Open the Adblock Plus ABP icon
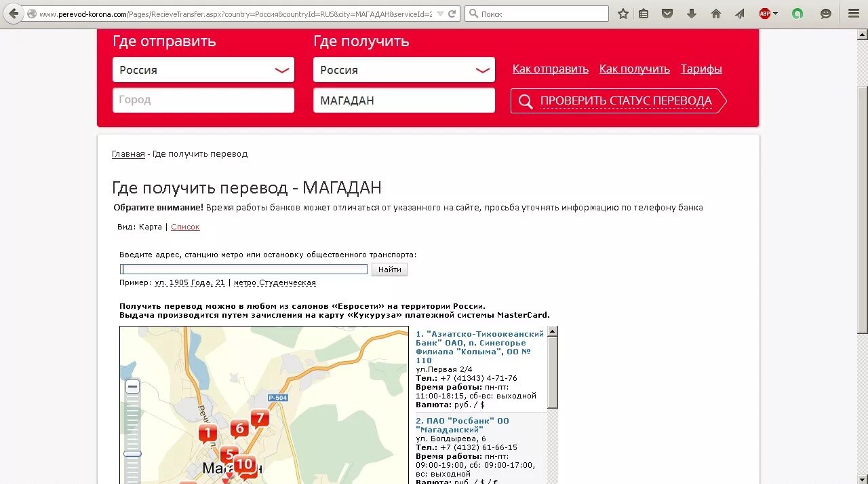This screenshot has height=484, width=868. coord(765,14)
